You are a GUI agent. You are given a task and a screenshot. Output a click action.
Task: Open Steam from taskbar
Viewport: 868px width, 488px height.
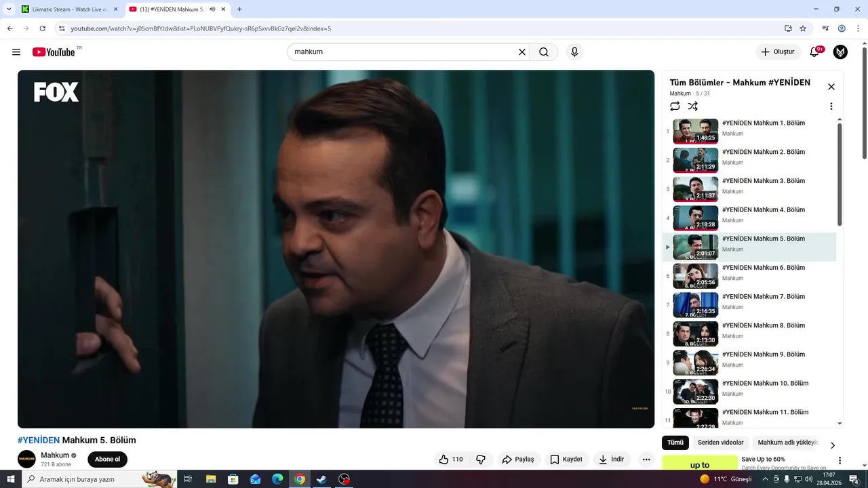(322, 479)
